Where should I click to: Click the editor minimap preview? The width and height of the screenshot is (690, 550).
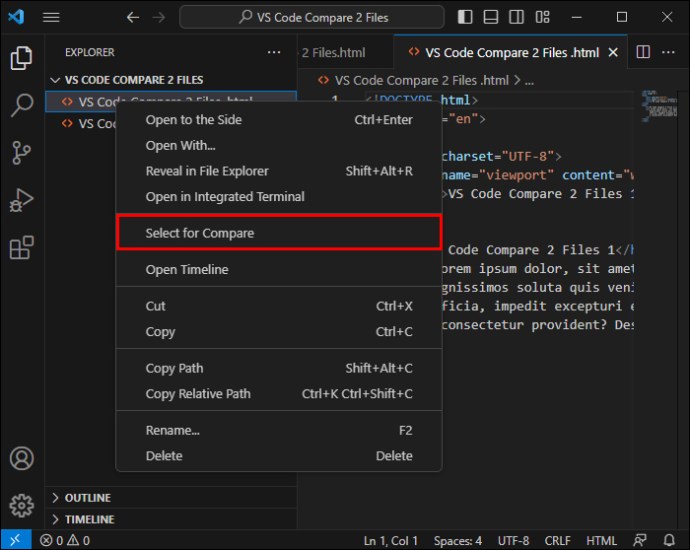point(659,106)
